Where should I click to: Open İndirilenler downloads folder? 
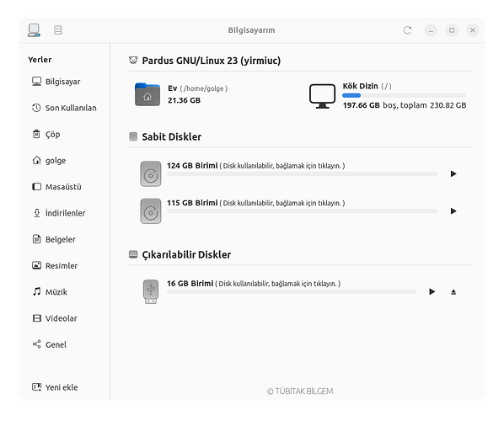click(59, 213)
